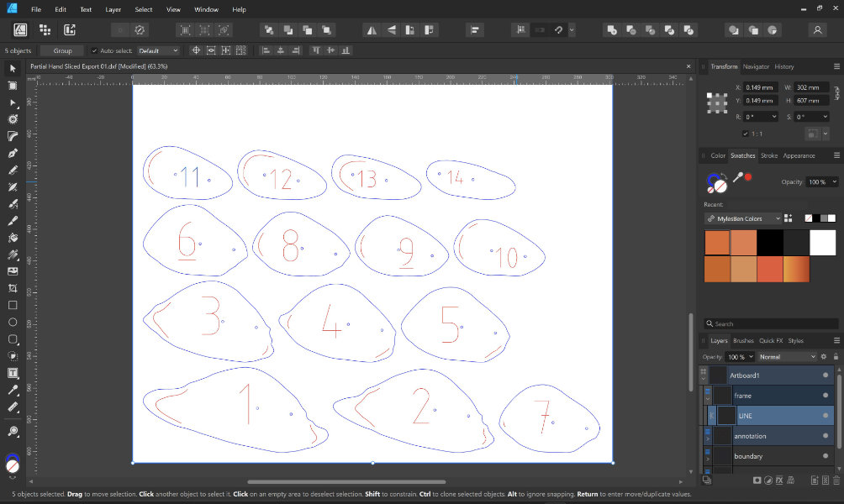Add new layer in Layers panel

pos(815,480)
